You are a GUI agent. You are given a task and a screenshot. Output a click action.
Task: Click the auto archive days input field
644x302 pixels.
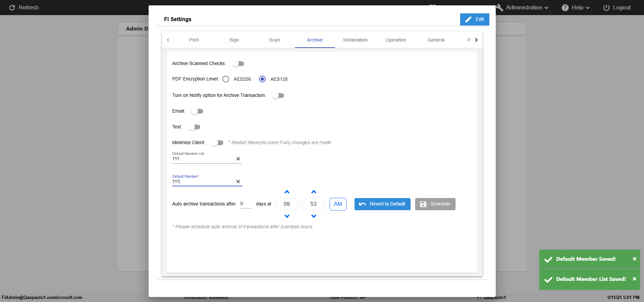pos(246,204)
